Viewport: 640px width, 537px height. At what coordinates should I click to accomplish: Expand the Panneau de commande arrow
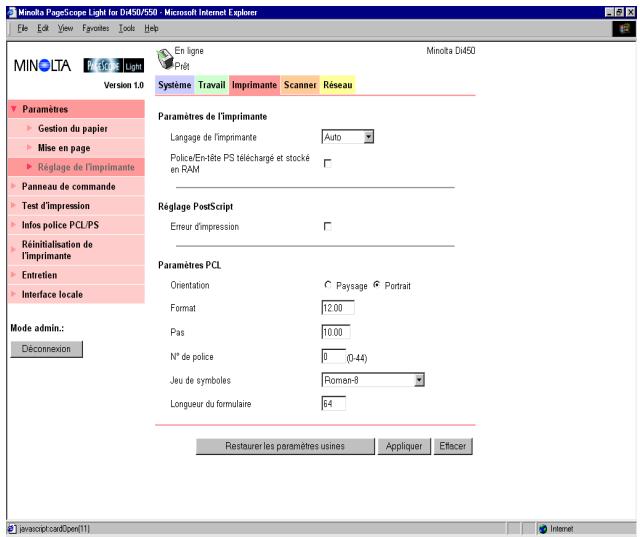pyautogui.click(x=13, y=186)
